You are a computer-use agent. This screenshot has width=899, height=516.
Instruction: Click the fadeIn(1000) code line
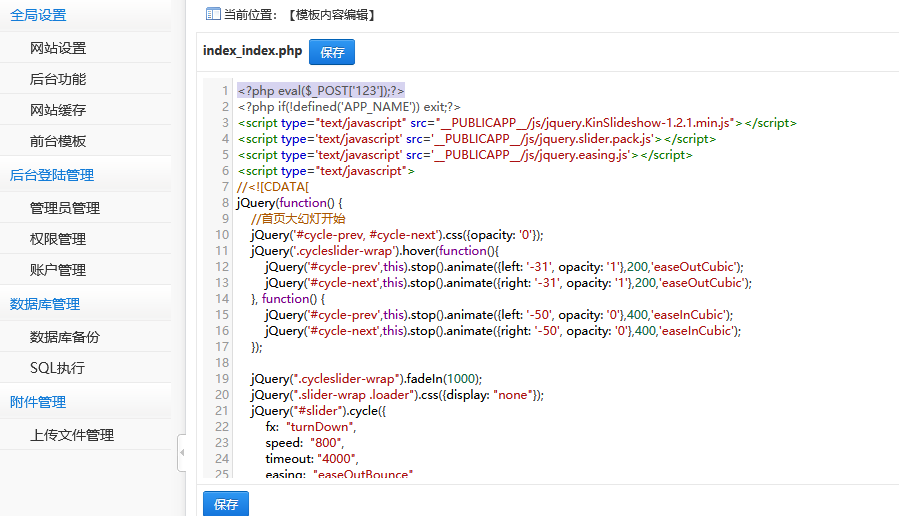(x=366, y=379)
